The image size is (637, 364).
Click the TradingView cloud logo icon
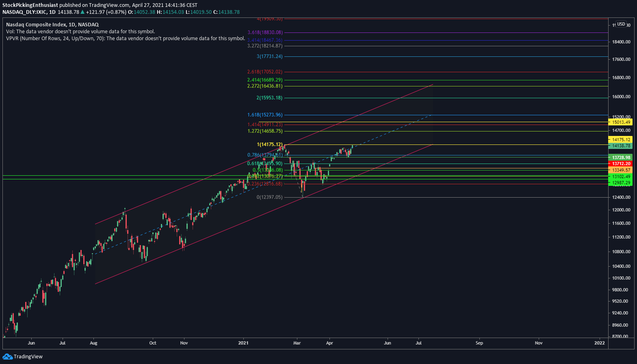tap(7, 356)
